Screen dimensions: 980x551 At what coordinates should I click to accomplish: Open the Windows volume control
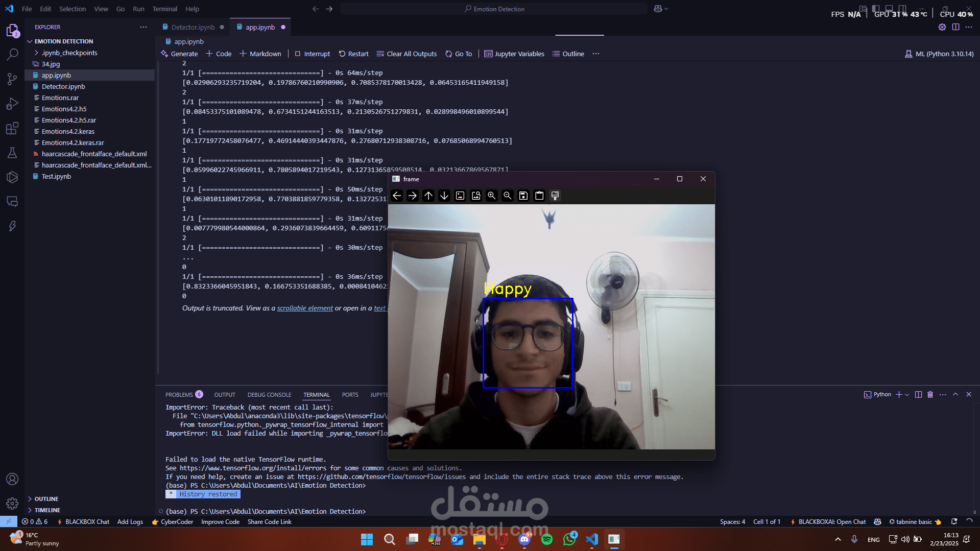click(x=905, y=539)
